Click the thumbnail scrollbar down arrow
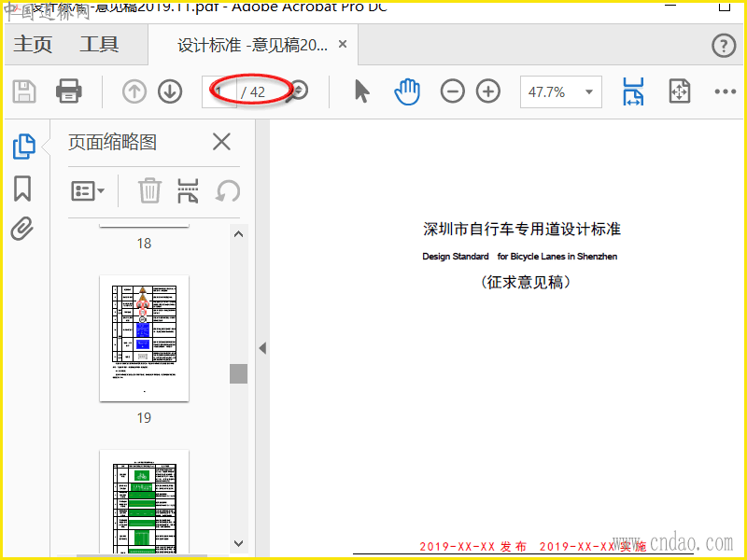The width and height of the screenshot is (747, 560). point(239,543)
